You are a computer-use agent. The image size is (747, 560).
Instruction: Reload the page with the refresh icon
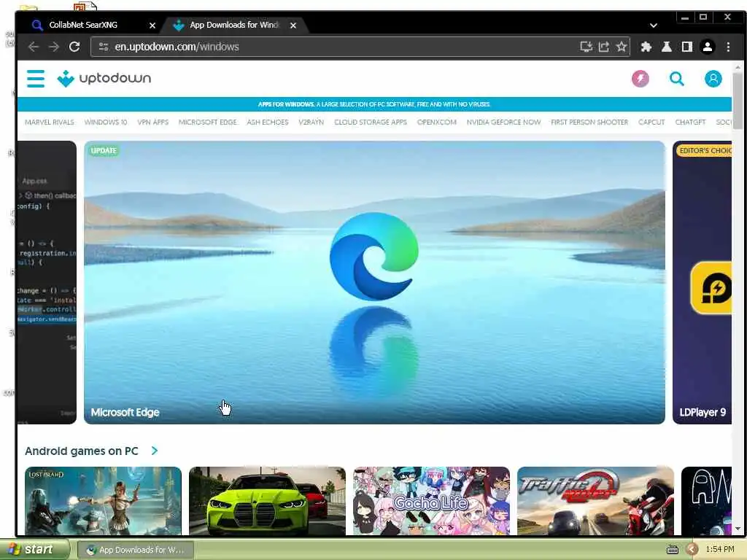pyautogui.click(x=74, y=47)
